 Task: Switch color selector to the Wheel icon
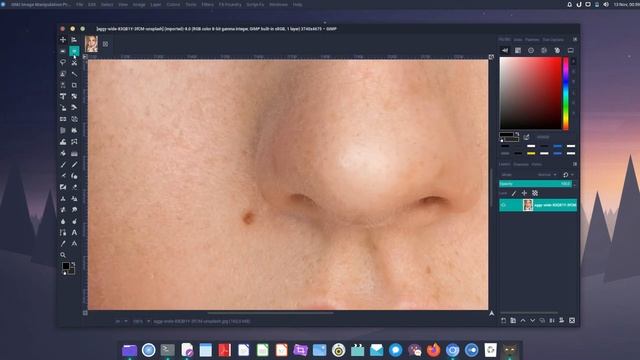tap(531, 50)
